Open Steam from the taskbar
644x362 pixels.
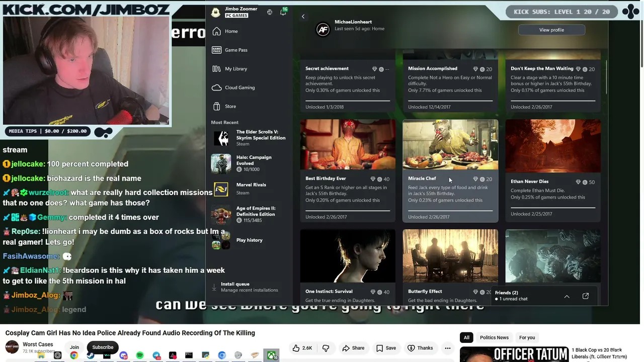[91, 355]
